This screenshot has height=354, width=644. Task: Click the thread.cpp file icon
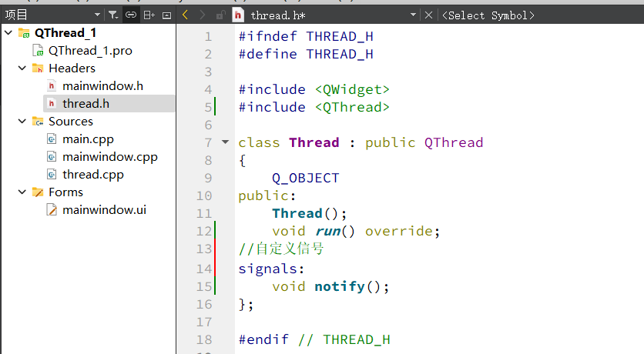(52, 175)
